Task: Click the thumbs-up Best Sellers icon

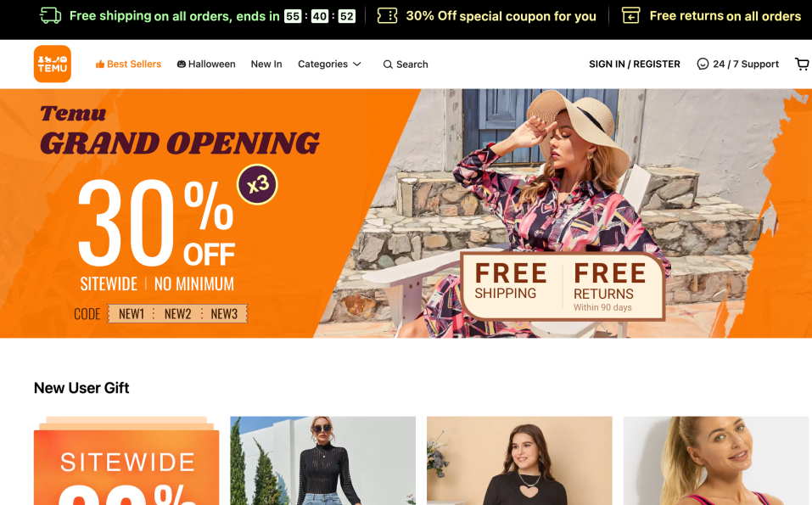Action: tap(100, 65)
